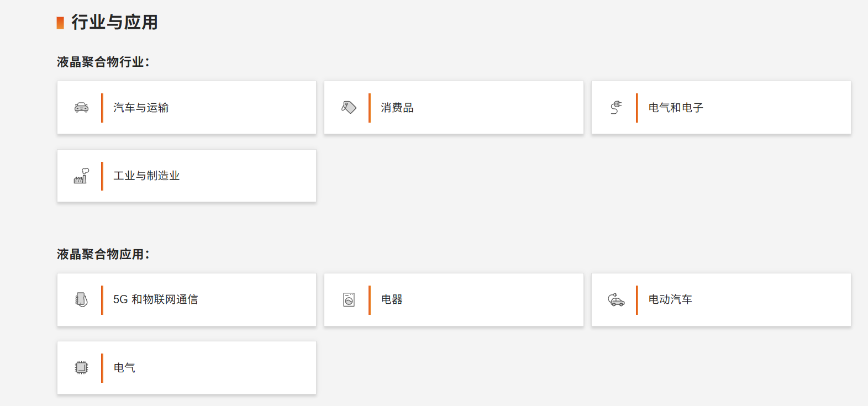This screenshot has height=406, width=868.
Task: Click the price tag icon for 消费品
Action: point(349,107)
